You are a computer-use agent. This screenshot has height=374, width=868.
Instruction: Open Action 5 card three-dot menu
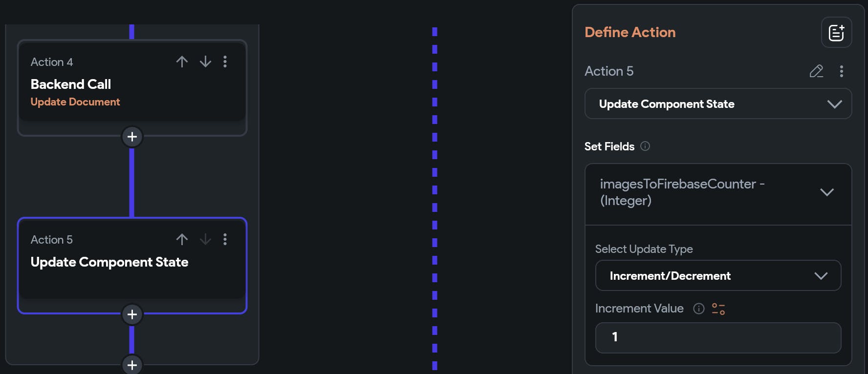[225, 239]
